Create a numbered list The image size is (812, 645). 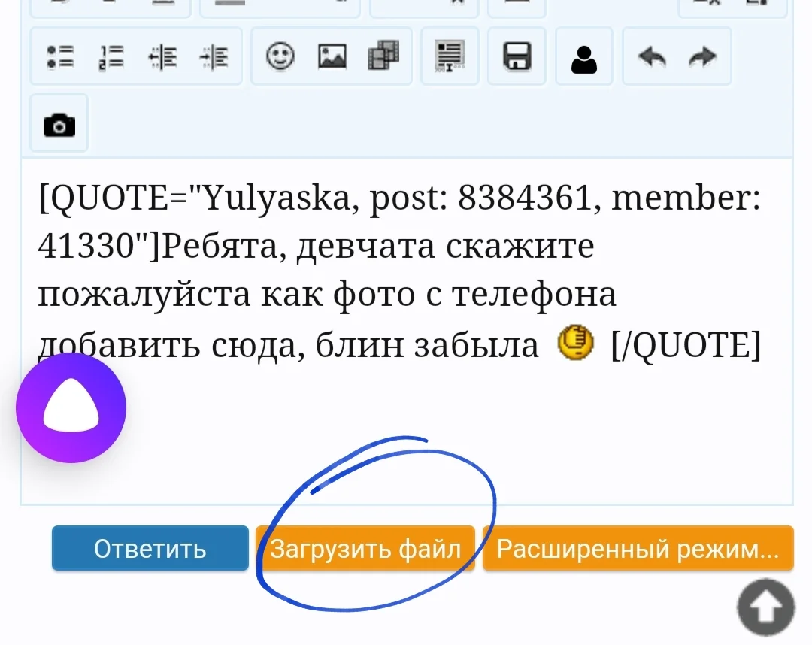[x=111, y=56]
